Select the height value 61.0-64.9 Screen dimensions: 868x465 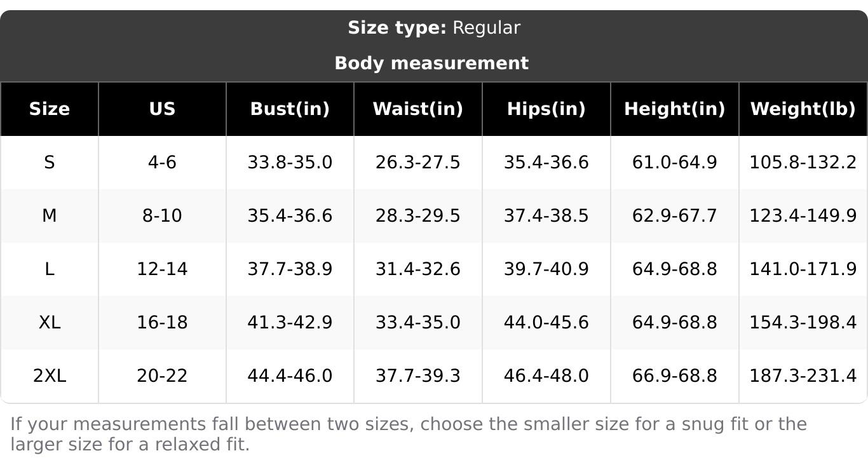pos(674,163)
